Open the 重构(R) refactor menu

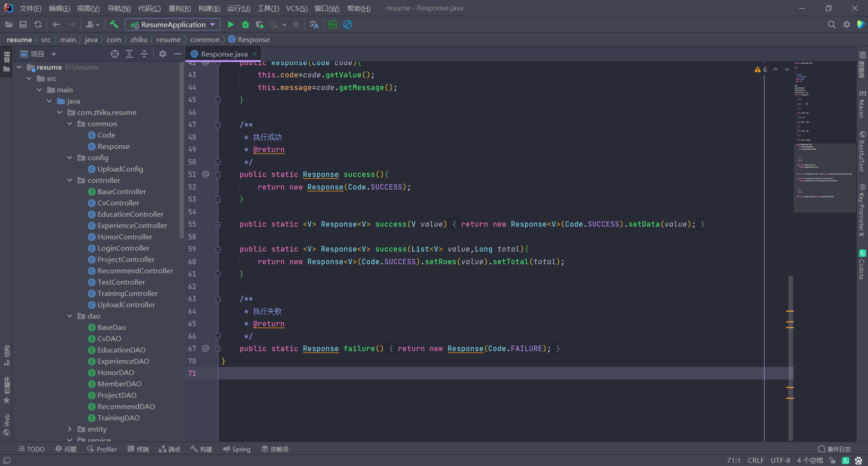pyautogui.click(x=179, y=8)
